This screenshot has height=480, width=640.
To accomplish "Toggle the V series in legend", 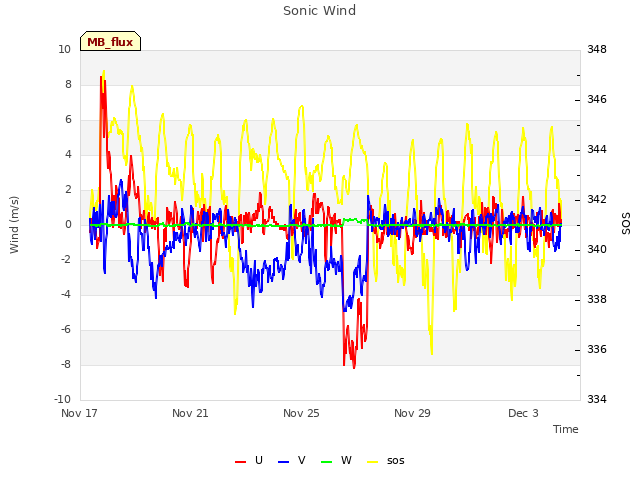I will pyautogui.click(x=291, y=461).
